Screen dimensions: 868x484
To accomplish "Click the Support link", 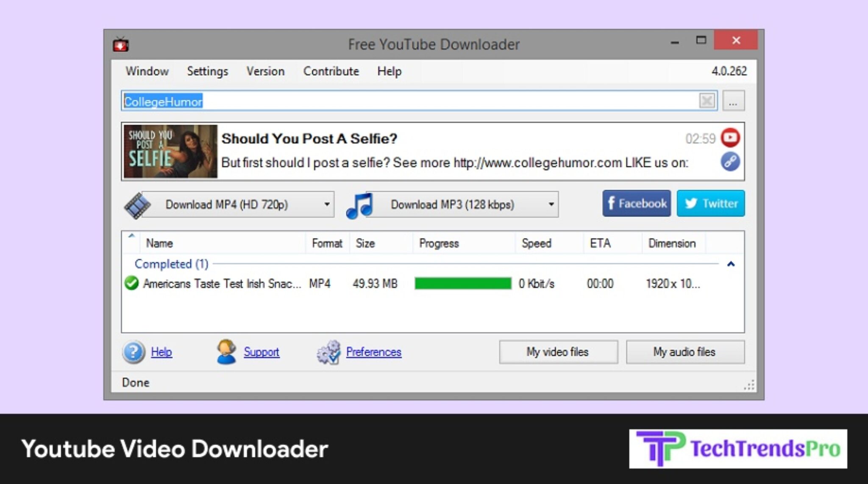I will tap(262, 352).
